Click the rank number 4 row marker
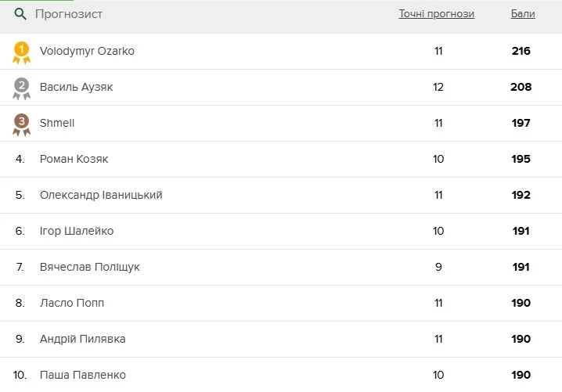562x392 pixels. click(x=20, y=159)
